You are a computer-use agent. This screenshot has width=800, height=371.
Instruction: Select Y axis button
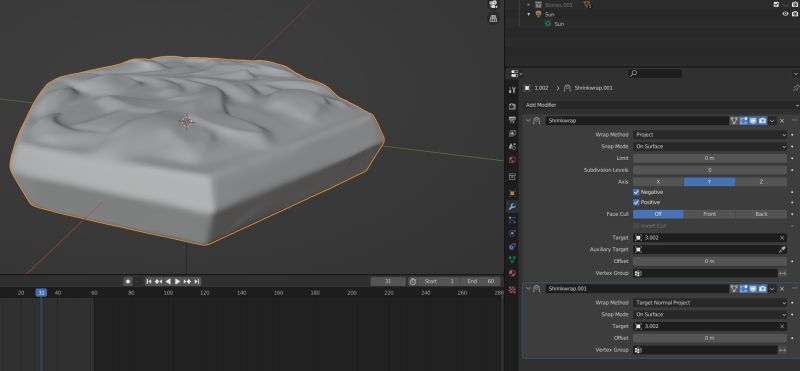click(x=710, y=182)
